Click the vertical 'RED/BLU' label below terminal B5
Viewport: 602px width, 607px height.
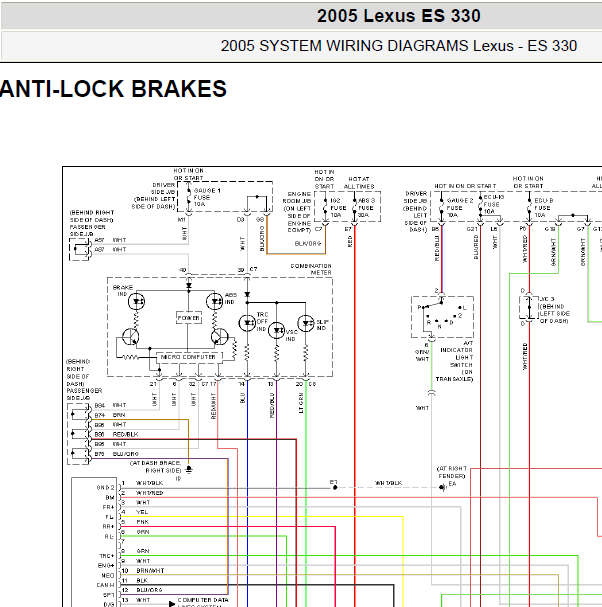point(437,248)
